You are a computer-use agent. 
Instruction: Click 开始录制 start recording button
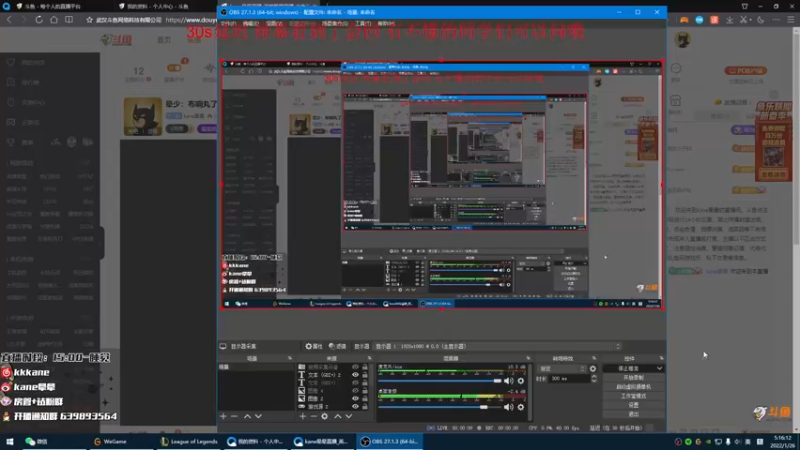click(x=634, y=378)
